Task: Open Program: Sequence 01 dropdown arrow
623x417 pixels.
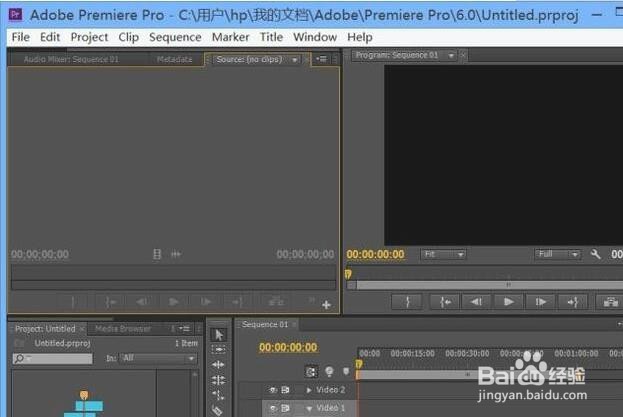Action: point(451,56)
